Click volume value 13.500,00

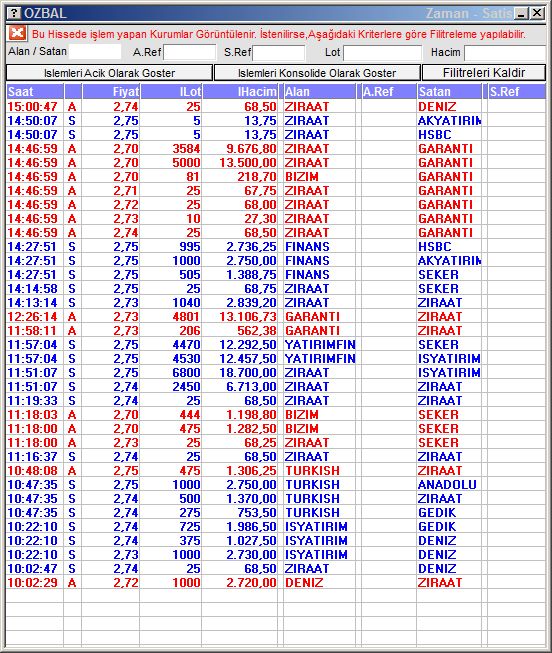click(248, 163)
